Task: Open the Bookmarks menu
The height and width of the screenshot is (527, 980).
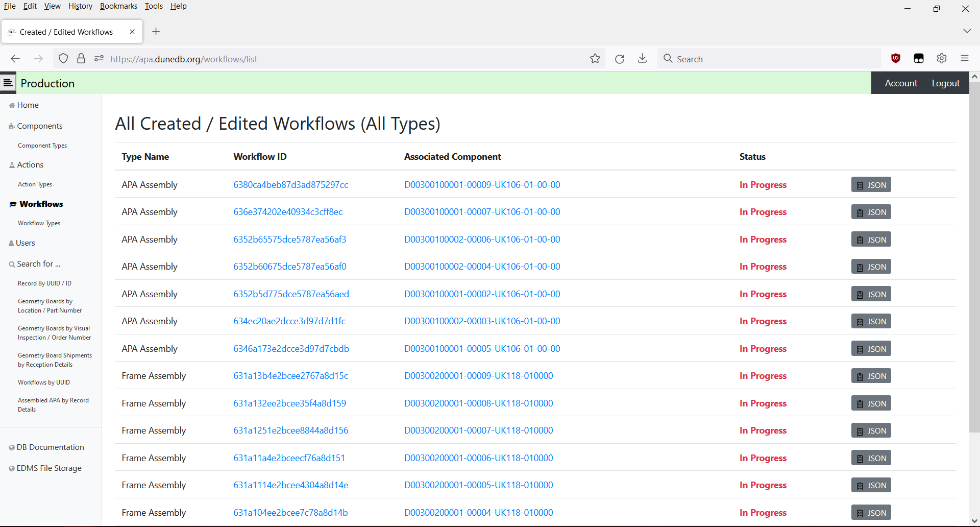Action: 118,6
